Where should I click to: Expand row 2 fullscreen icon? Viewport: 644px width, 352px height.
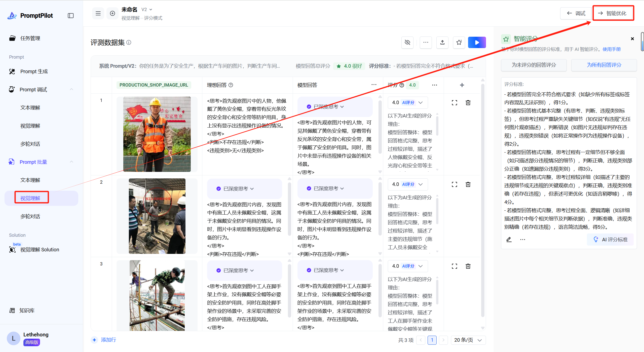pos(454,184)
